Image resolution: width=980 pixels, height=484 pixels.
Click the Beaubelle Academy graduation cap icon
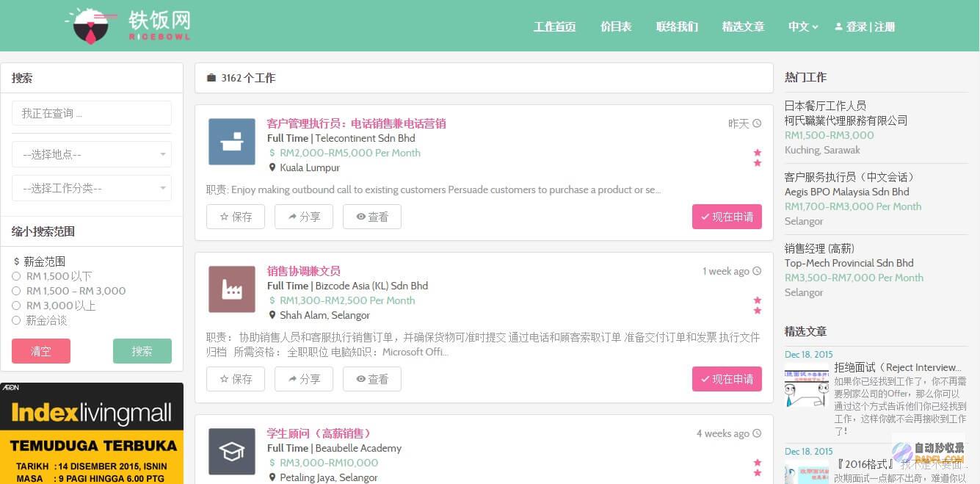[232, 452]
